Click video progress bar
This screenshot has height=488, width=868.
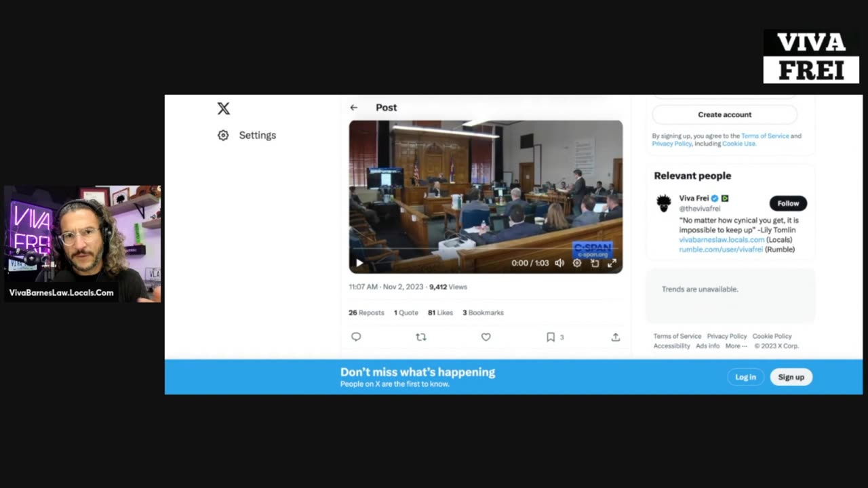tap(486, 249)
